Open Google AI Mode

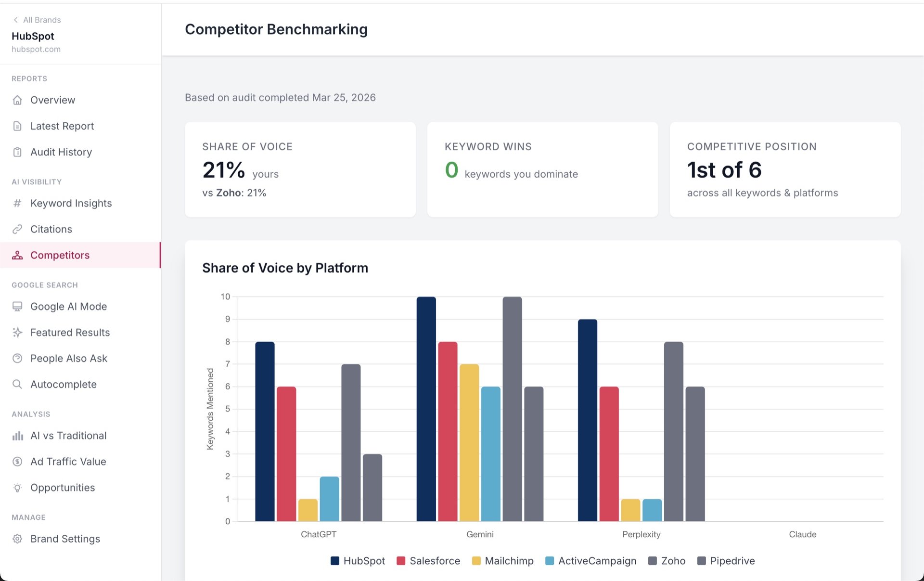[80, 307]
